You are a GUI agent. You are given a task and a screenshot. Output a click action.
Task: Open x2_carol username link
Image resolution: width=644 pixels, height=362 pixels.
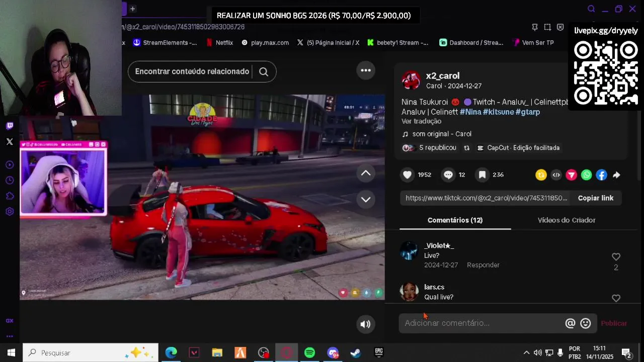[x=443, y=76]
